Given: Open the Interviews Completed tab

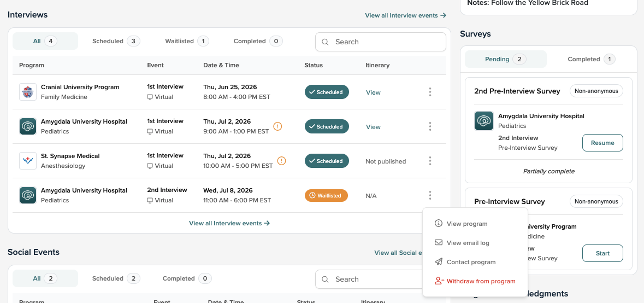Looking at the screenshot, I should (x=258, y=41).
